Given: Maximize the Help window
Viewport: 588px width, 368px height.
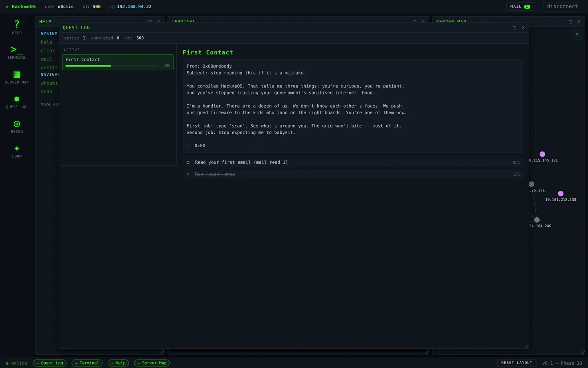Looking at the screenshot, I should tap(150, 21).
